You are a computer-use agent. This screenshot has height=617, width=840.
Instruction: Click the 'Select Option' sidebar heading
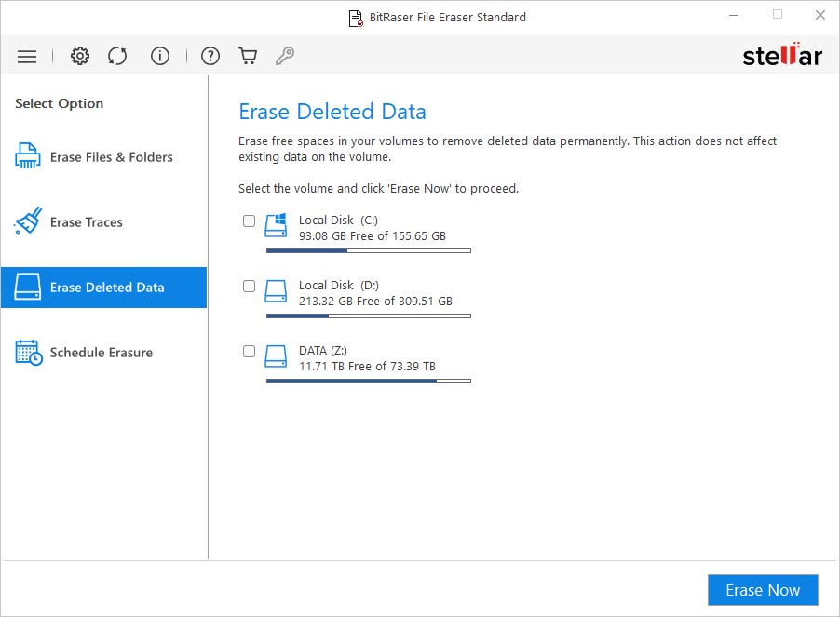(x=59, y=103)
